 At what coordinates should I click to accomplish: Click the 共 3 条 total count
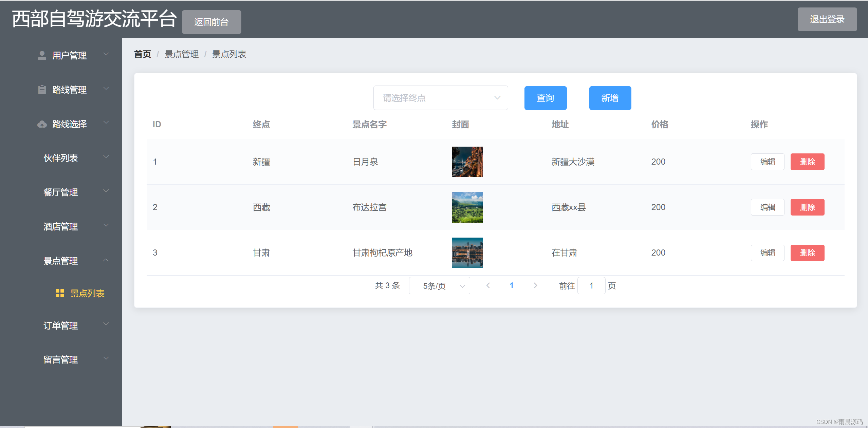pyautogui.click(x=387, y=285)
